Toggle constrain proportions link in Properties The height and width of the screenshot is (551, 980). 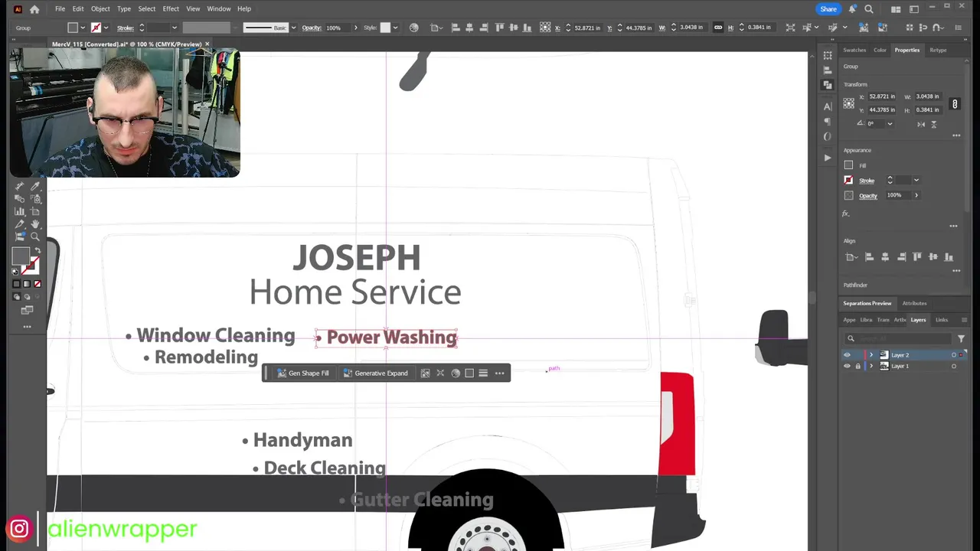pyautogui.click(x=955, y=103)
